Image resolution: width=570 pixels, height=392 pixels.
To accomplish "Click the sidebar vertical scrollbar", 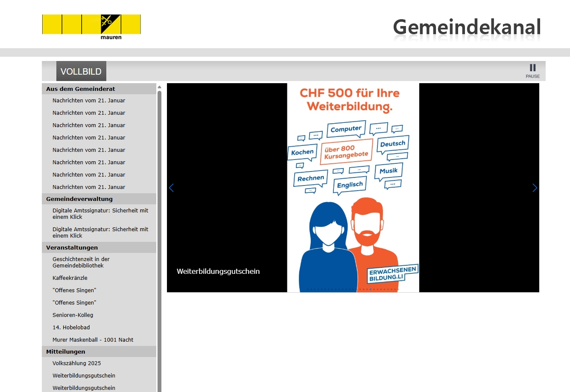I will pyautogui.click(x=160, y=239).
